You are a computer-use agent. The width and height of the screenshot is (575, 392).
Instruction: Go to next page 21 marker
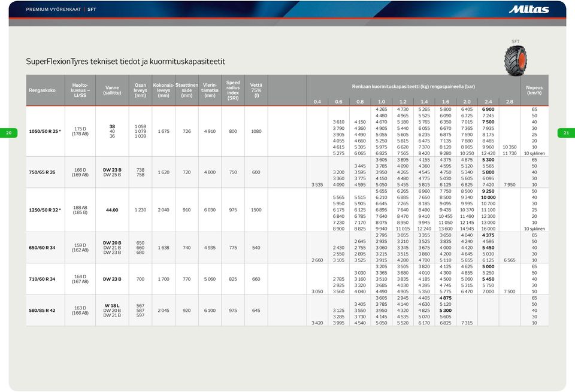coord(566,133)
